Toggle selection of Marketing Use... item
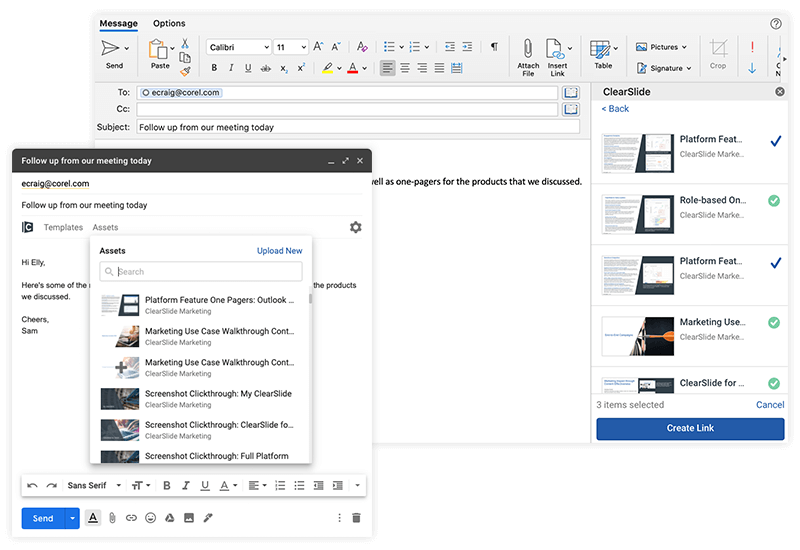Viewport: 800px width, 550px height. [774, 322]
